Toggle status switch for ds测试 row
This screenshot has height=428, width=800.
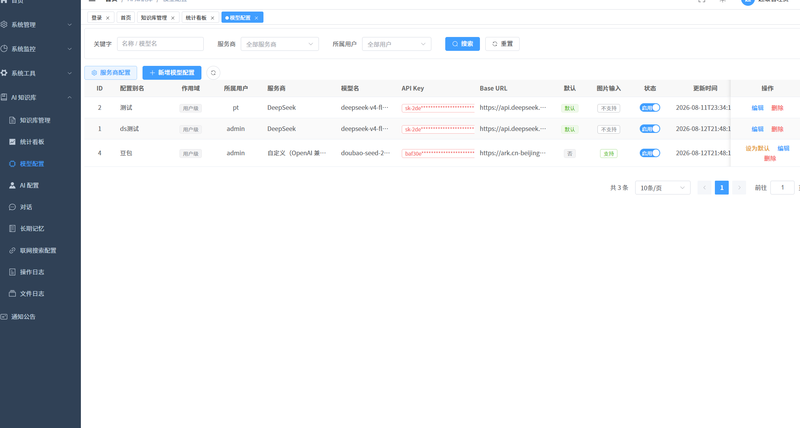point(650,129)
